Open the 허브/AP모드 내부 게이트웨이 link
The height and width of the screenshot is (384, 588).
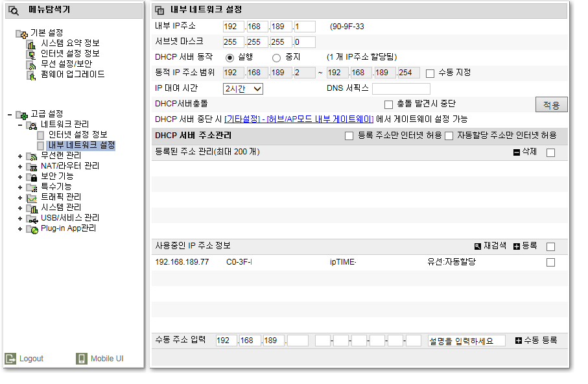click(x=299, y=119)
